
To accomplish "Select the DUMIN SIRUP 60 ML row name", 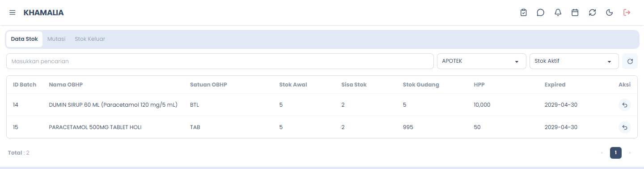I will coord(113,105).
